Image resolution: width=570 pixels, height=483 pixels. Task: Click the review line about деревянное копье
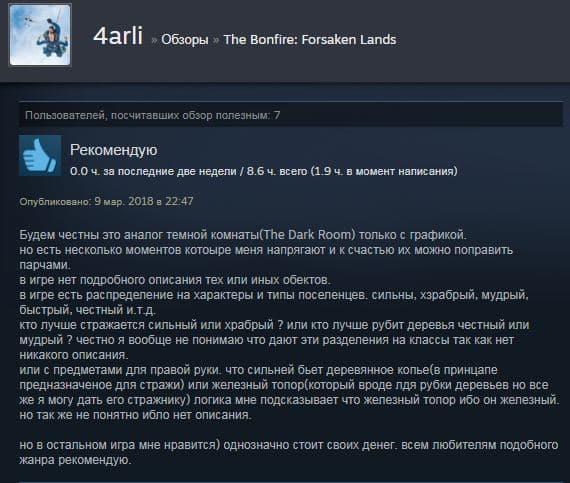[258, 370]
